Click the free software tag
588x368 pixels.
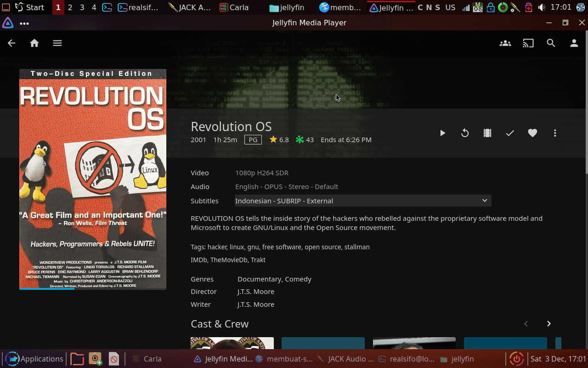(282, 247)
